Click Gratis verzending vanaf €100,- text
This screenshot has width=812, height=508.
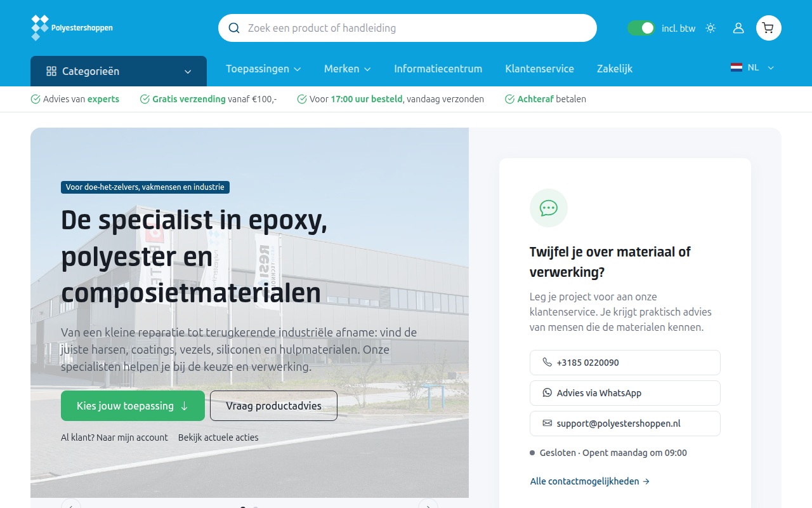tap(208, 99)
